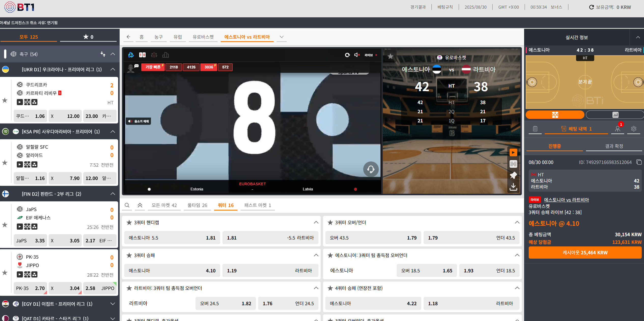Click the stream refresh icon
Viewport: 644px width, 321px height.
pos(347,55)
